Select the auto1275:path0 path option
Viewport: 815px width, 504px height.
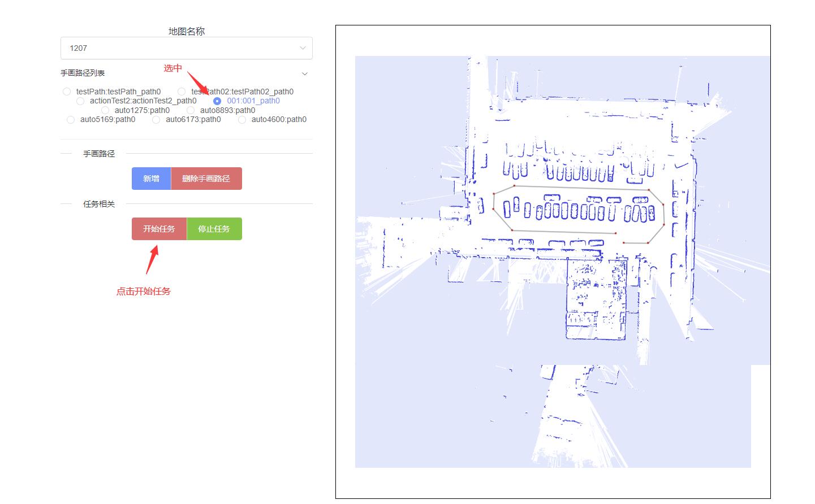pos(105,110)
